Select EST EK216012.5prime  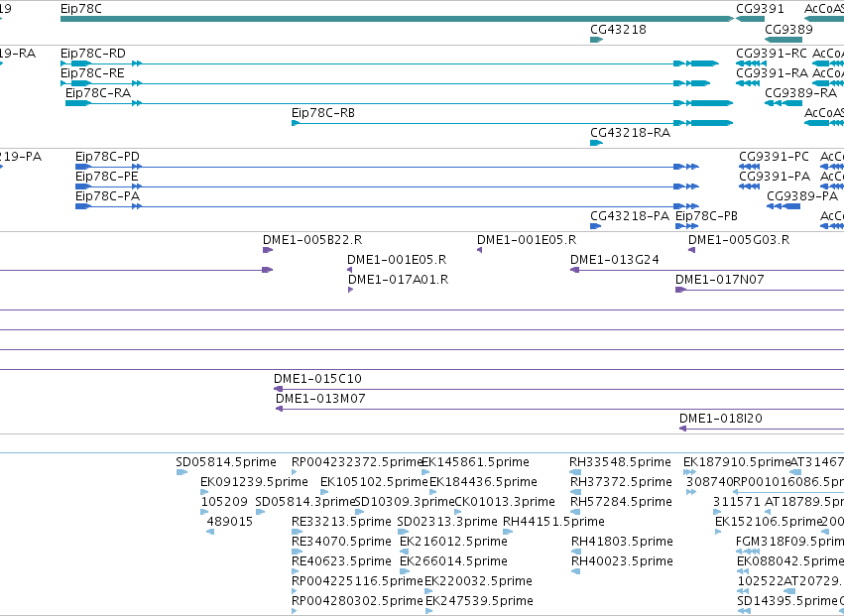click(x=453, y=542)
